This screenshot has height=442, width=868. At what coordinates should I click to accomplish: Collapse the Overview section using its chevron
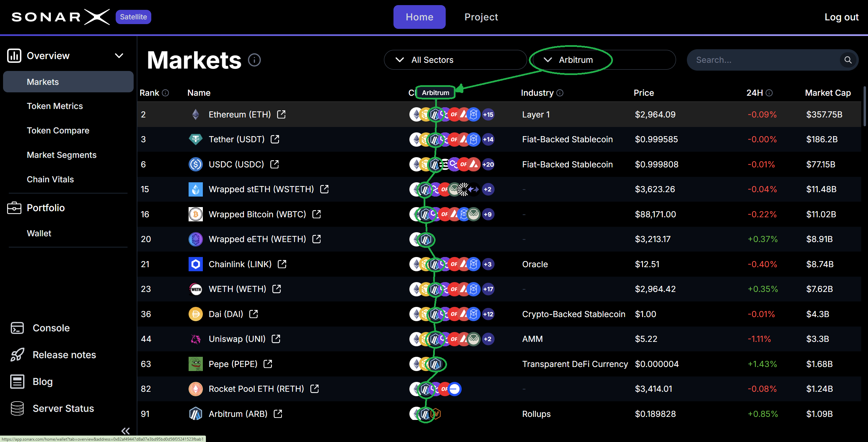click(119, 55)
